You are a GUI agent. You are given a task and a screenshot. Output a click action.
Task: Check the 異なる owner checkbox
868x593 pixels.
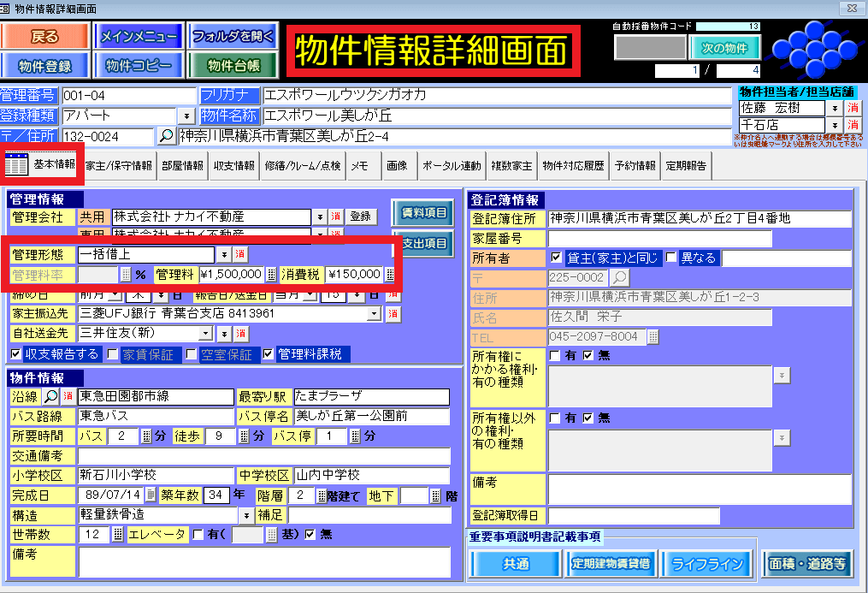tap(671, 258)
